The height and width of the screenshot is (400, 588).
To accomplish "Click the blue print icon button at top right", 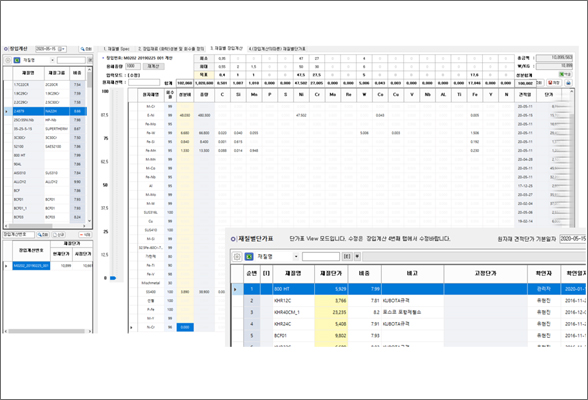I will click(568, 82).
